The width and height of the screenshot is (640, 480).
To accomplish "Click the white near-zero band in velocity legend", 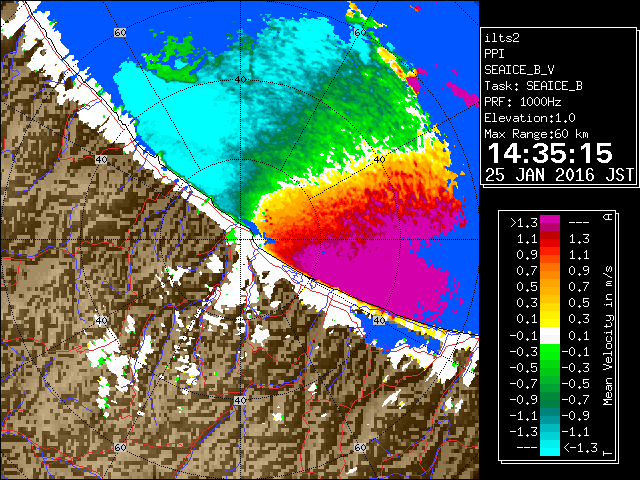I will tap(550, 336).
